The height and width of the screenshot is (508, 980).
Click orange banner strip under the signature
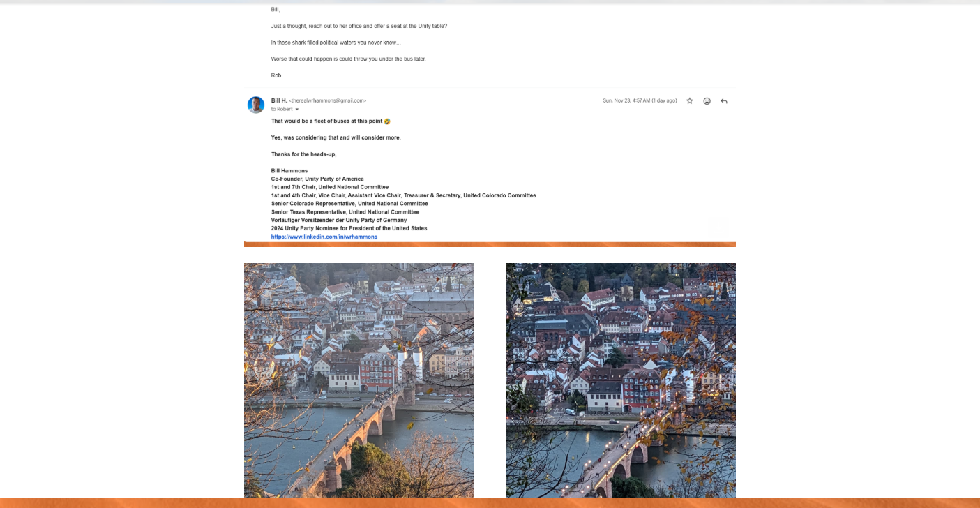[x=490, y=244]
